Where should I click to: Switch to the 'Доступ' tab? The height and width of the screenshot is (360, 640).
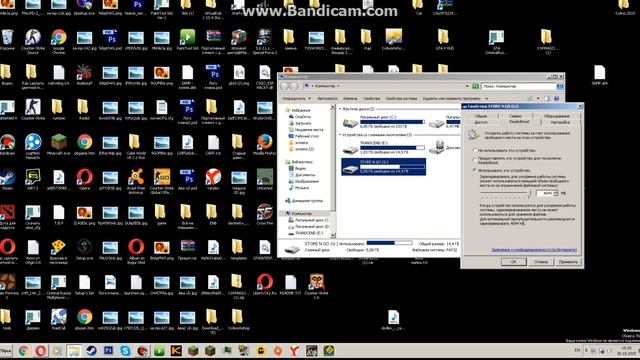point(481,122)
